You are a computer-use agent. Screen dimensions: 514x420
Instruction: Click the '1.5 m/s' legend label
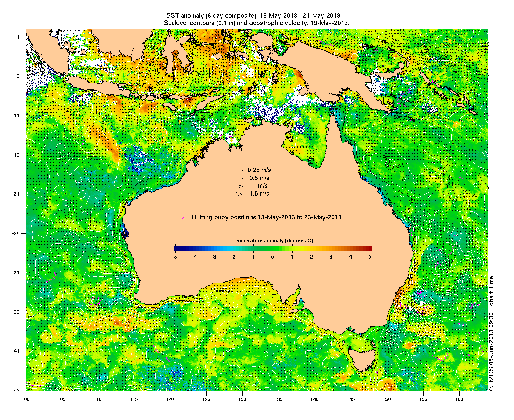(x=259, y=194)
